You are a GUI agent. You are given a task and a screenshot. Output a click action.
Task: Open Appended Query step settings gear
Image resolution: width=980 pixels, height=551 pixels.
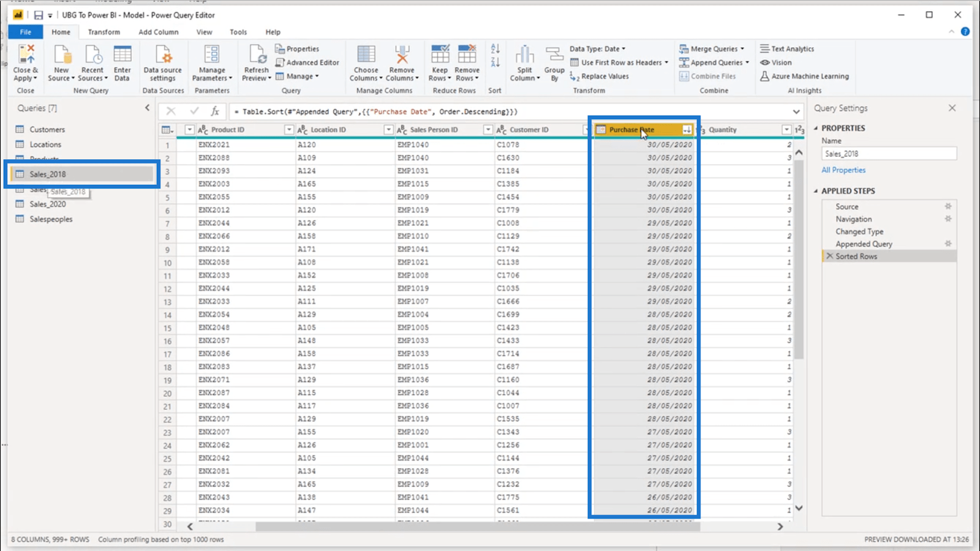tap(948, 244)
